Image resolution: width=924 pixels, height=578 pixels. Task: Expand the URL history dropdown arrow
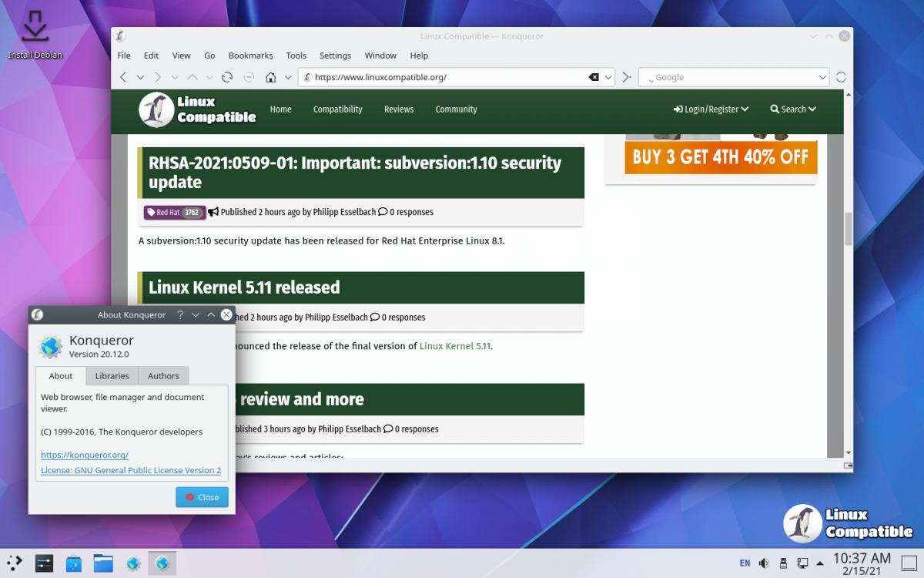(608, 77)
